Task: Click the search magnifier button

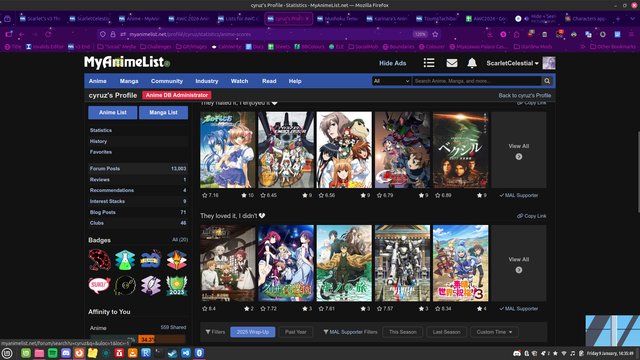Action: point(547,81)
